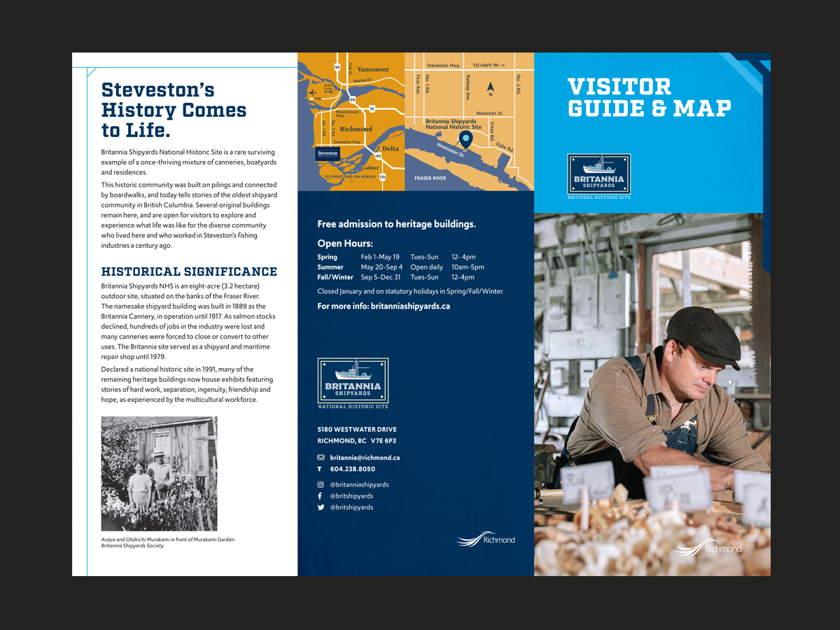Click the Highway 99 shield near Delta
The width and height of the screenshot is (840, 630).
pos(378,156)
